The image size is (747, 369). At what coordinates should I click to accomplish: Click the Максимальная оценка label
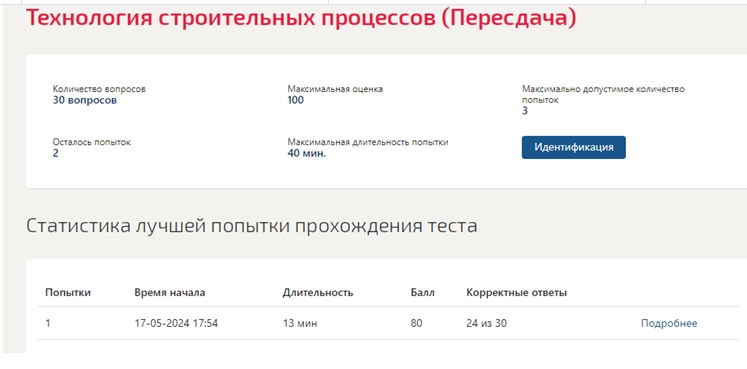click(335, 89)
